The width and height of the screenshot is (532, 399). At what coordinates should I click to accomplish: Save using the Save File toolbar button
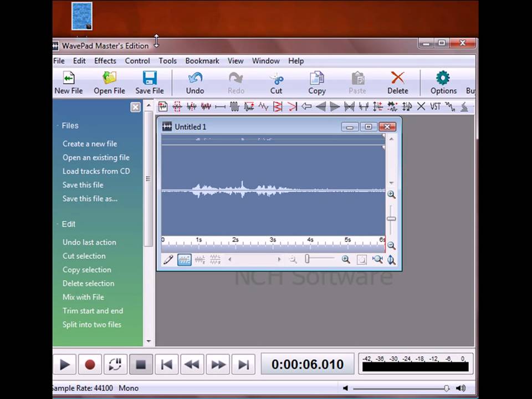point(149,83)
